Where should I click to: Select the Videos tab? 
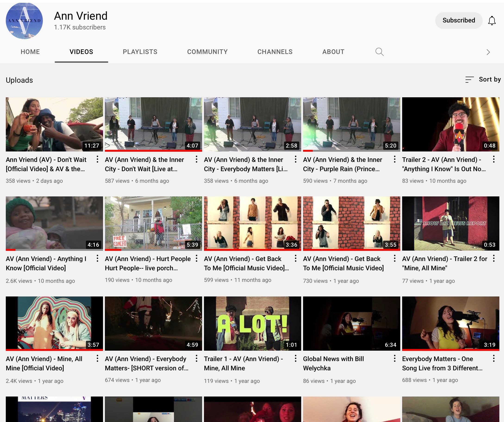point(81,52)
